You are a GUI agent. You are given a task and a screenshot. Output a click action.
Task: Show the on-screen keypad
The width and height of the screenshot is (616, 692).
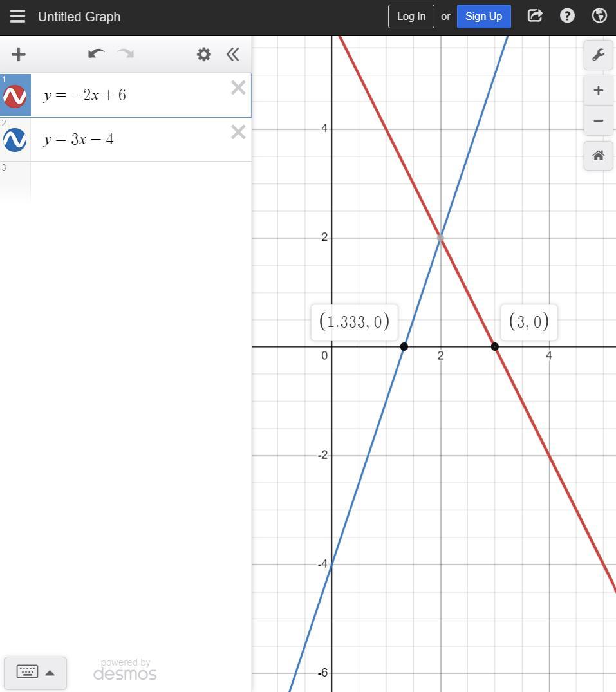[28, 672]
